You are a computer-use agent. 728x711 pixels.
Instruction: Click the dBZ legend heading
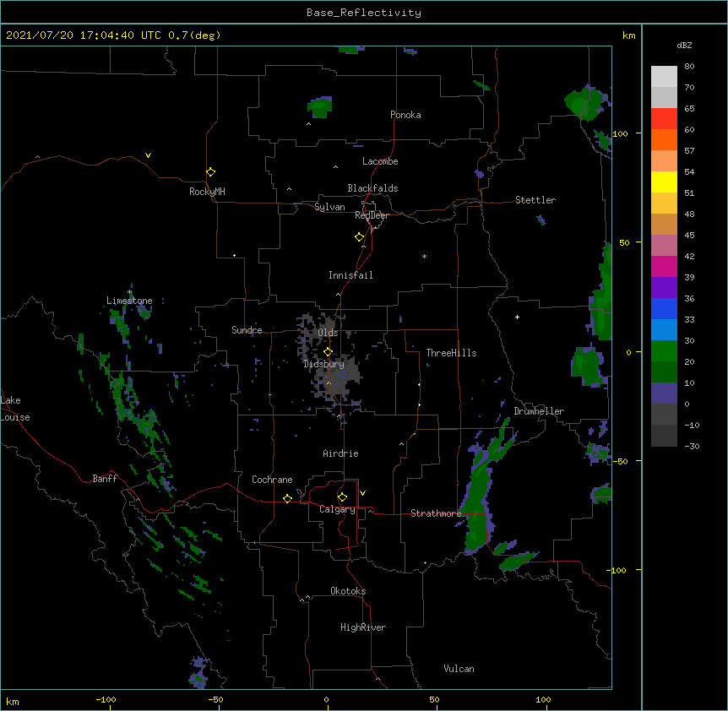[x=684, y=46]
